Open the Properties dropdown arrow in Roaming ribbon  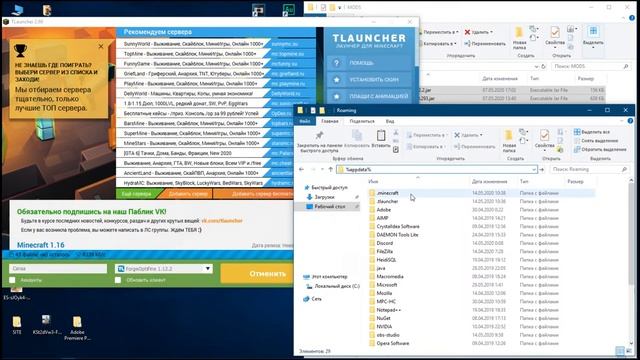tap(544, 150)
